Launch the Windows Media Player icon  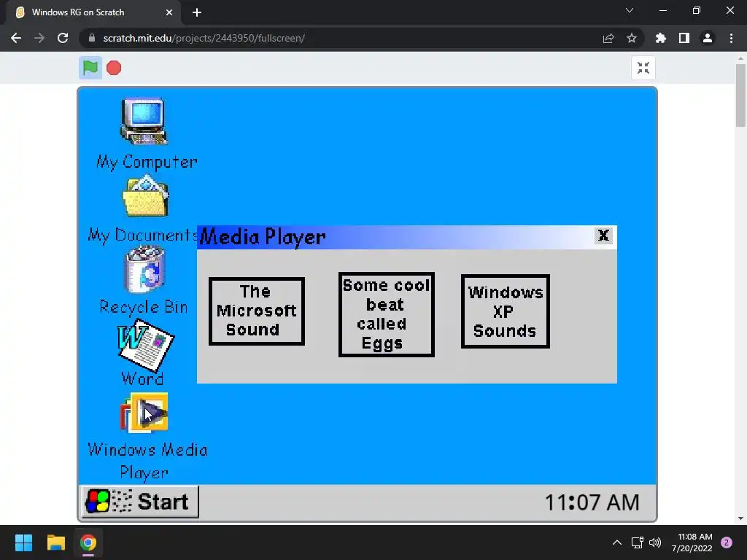click(144, 413)
